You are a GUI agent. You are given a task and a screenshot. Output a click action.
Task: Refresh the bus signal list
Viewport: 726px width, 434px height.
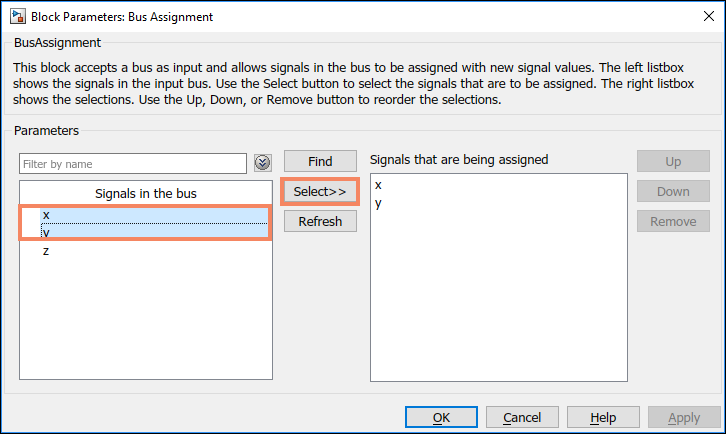click(320, 221)
